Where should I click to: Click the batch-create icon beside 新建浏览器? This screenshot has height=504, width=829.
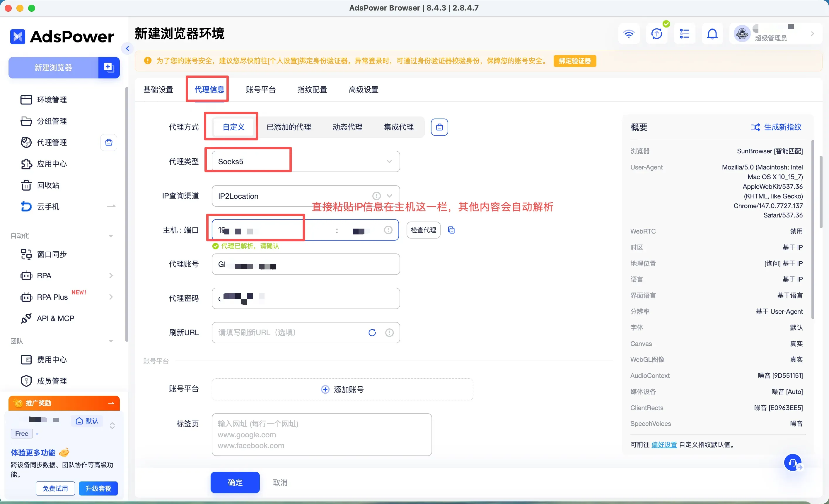tap(109, 67)
